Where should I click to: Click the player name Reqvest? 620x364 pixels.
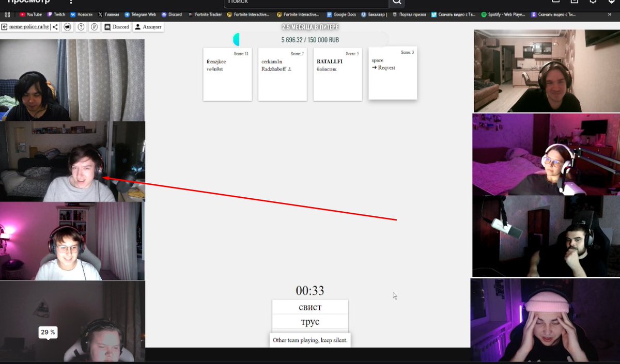(x=386, y=68)
